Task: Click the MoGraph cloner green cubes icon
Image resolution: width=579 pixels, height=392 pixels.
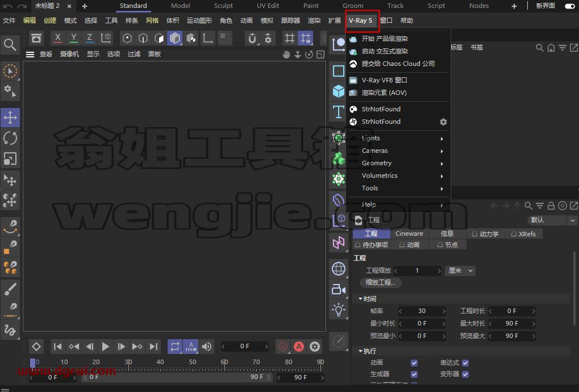Action: pyautogui.click(x=338, y=159)
